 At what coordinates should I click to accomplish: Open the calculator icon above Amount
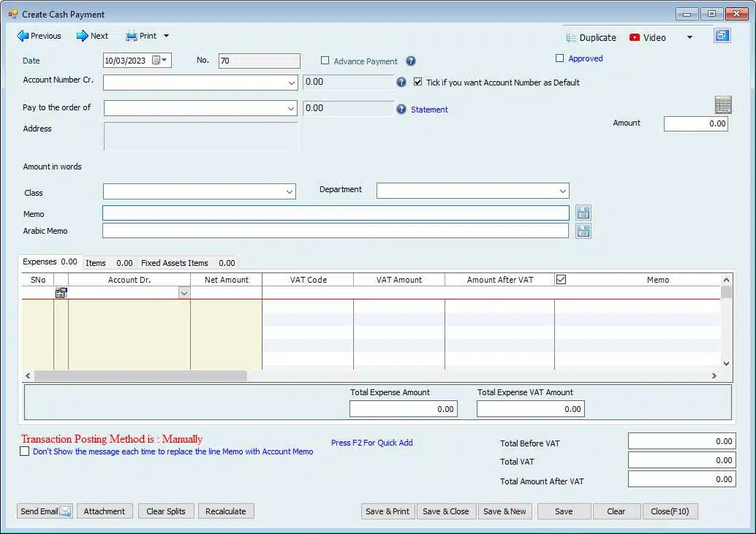[x=722, y=105]
